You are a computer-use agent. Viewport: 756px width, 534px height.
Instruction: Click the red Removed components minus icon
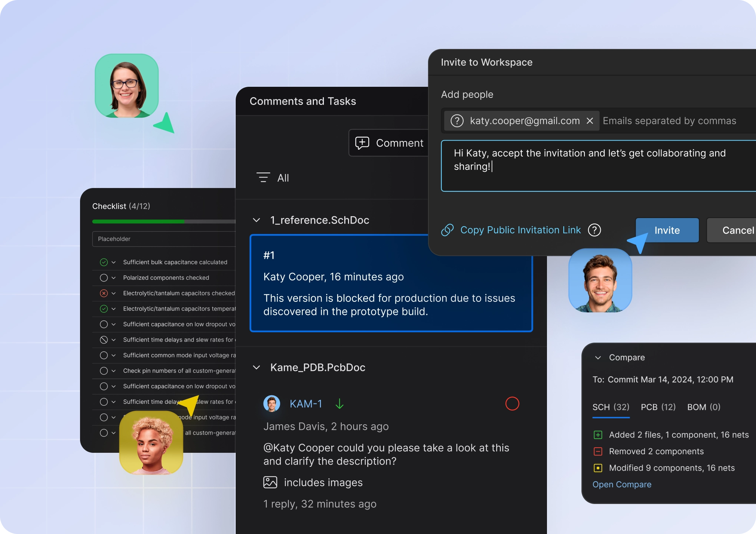598,451
